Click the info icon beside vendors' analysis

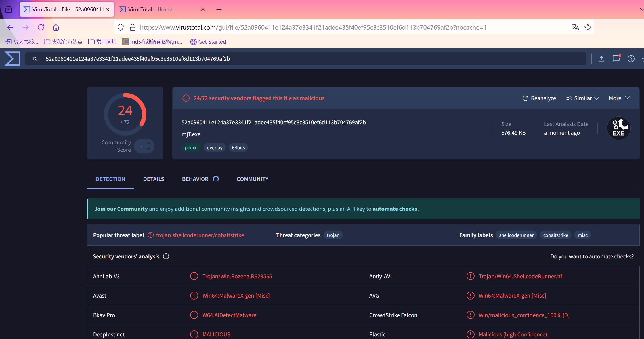pos(166,256)
